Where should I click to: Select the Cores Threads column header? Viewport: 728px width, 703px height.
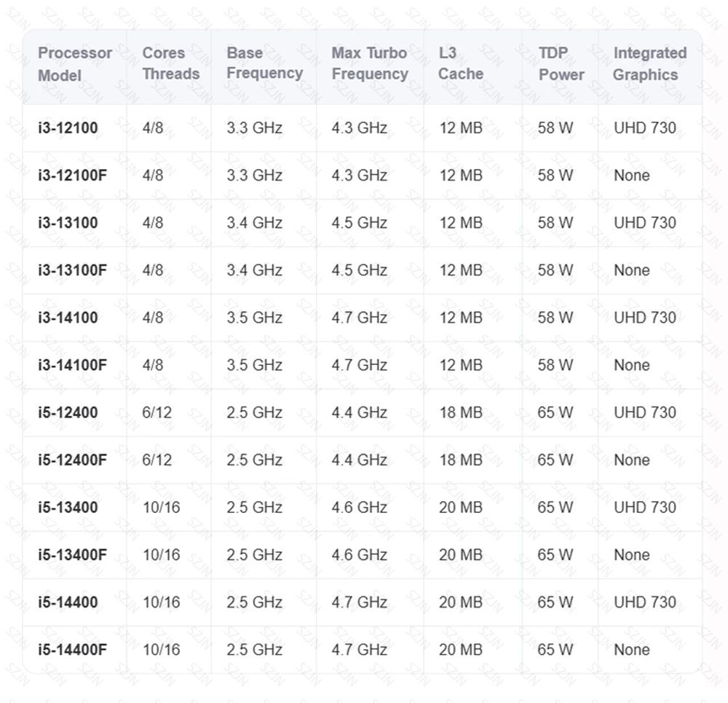point(171,63)
